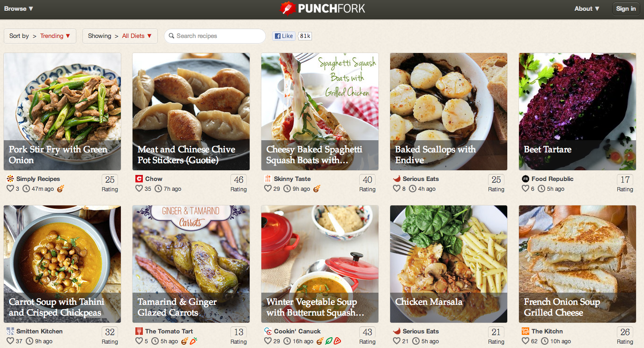644x348 pixels.
Task: Click the green leaf icon under Winter Vegetable Soup
Action: click(x=329, y=341)
